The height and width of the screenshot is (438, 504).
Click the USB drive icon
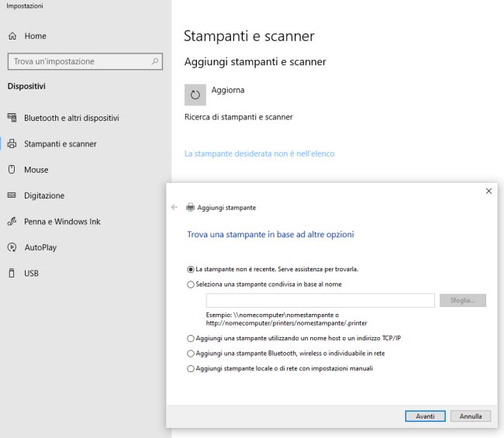[x=12, y=273]
